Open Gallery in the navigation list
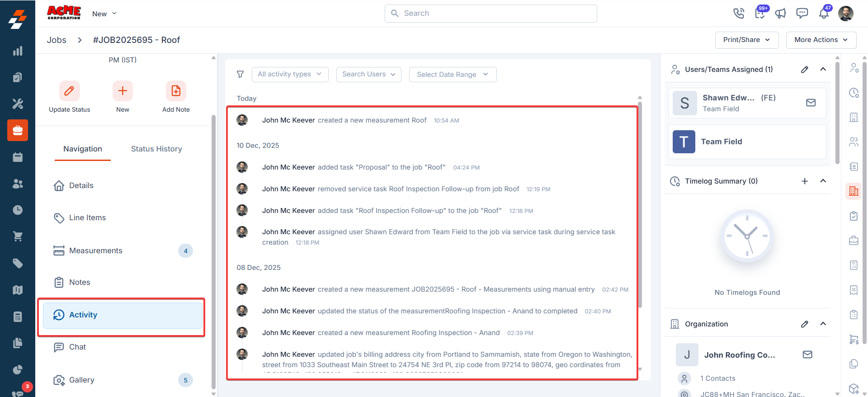Screen dimensions: 868x397 click(123, 380)
